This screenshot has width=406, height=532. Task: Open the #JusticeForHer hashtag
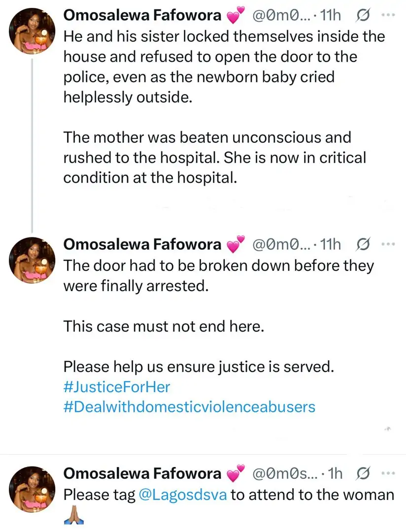116,387
